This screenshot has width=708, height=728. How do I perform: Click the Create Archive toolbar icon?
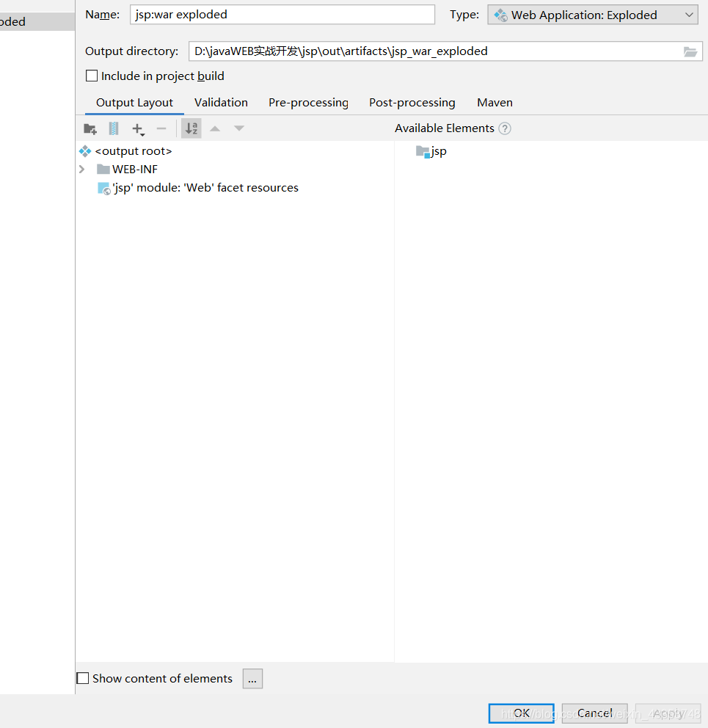114,128
